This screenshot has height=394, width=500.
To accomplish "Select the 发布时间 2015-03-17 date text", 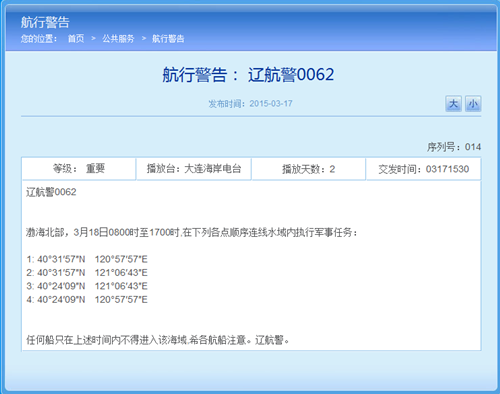I will point(250,104).
